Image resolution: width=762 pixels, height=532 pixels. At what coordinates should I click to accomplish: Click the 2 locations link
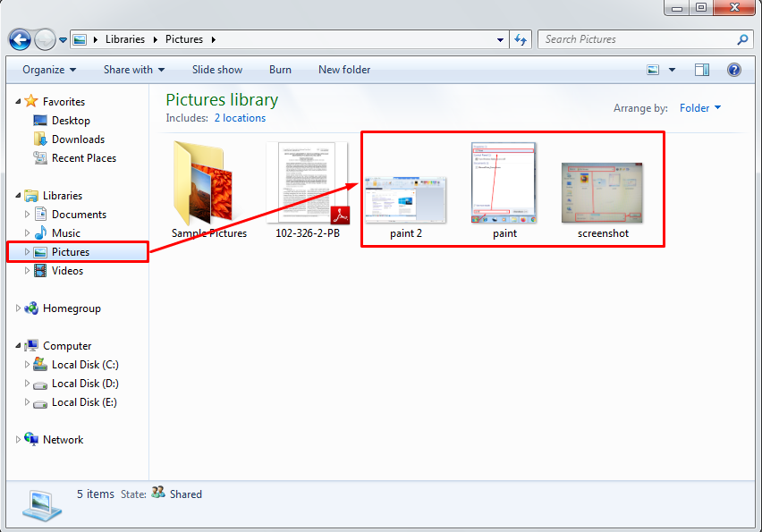click(240, 117)
